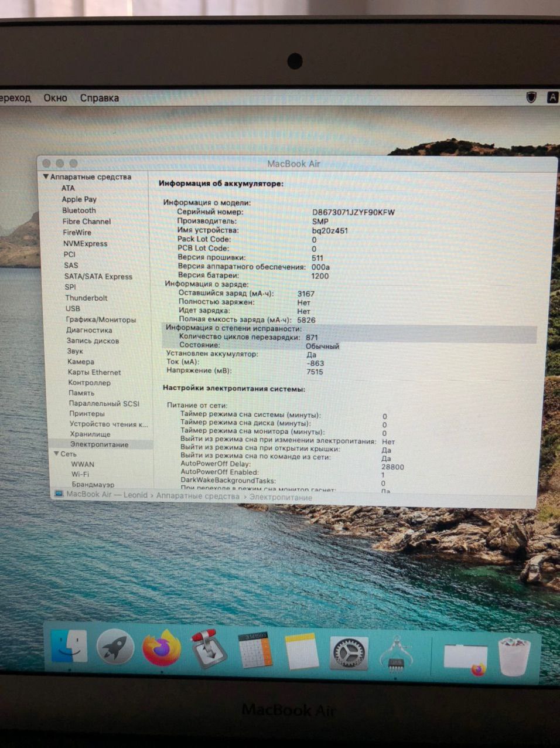560x748 pixels.
Task: Click System Information chip icon in Dock
Action: point(396,654)
